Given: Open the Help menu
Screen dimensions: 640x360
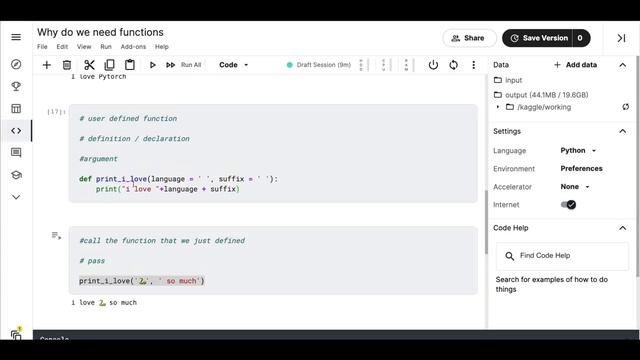Looking at the screenshot, I should point(162,47).
